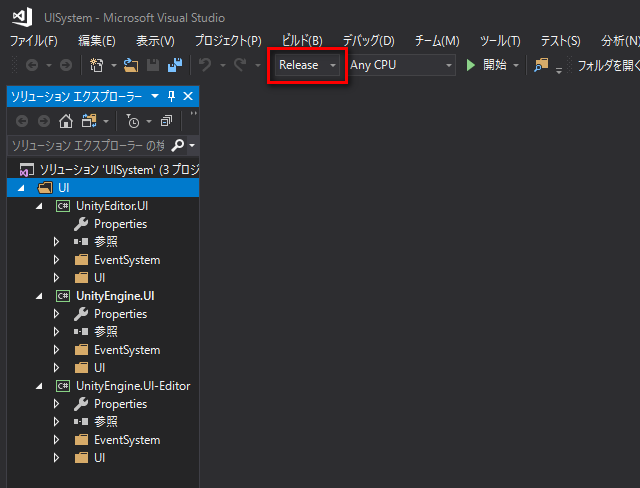Image resolution: width=640 pixels, height=488 pixels.
Task: Expand Properties under UnityEngine.UI-Editor
Action: pos(56,404)
